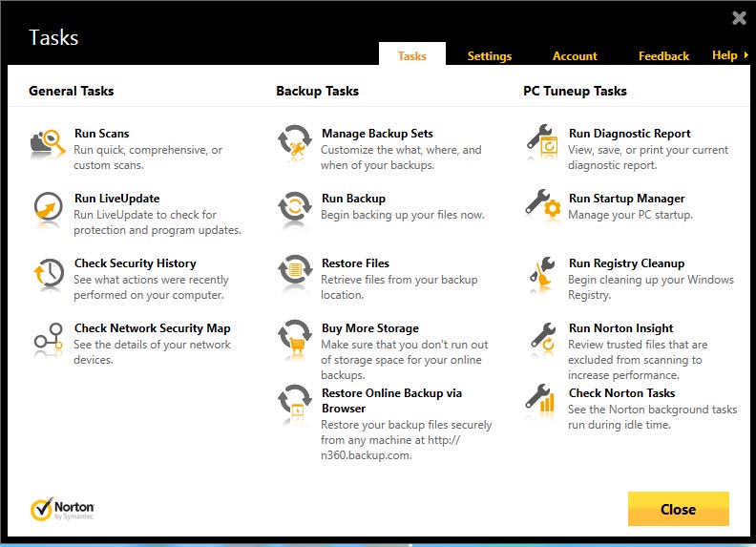This screenshot has width=756, height=547.
Task: Click the Restore Online Backup via Browser icon
Action: click(295, 401)
